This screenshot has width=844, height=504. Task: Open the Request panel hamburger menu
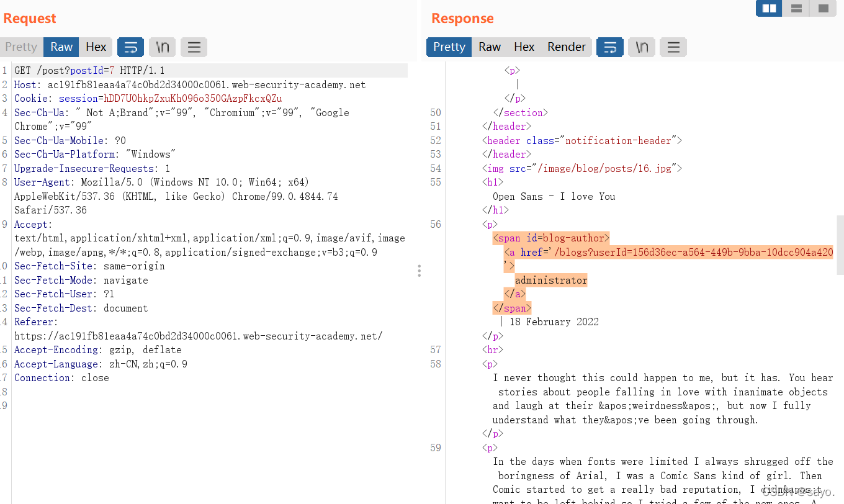194,47
